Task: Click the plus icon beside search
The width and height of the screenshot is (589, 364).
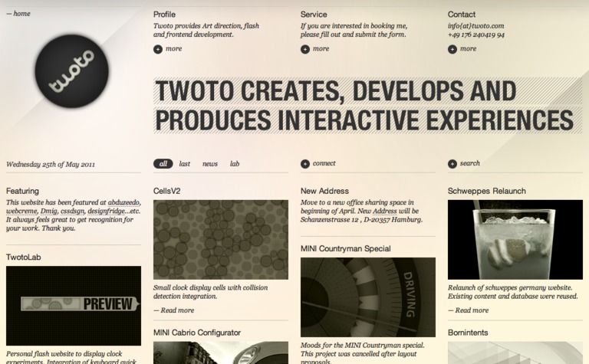Action: coord(452,163)
